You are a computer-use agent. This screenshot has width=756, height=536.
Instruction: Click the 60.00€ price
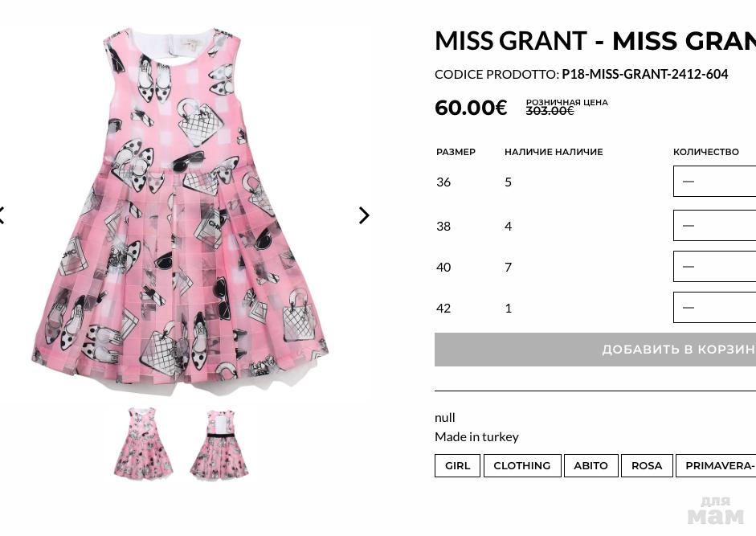pyautogui.click(x=471, y=108)
